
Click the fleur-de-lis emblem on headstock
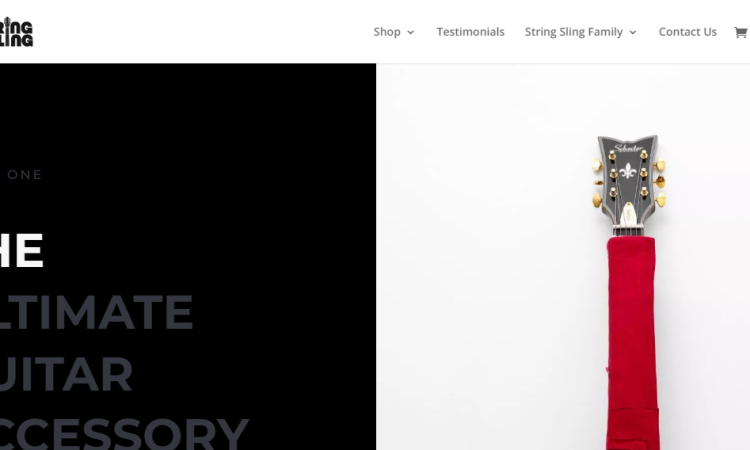pos(628,171)
